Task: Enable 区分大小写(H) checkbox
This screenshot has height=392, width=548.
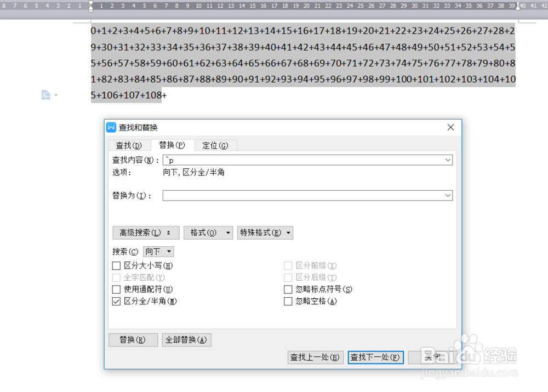Action: click(116, 266)
